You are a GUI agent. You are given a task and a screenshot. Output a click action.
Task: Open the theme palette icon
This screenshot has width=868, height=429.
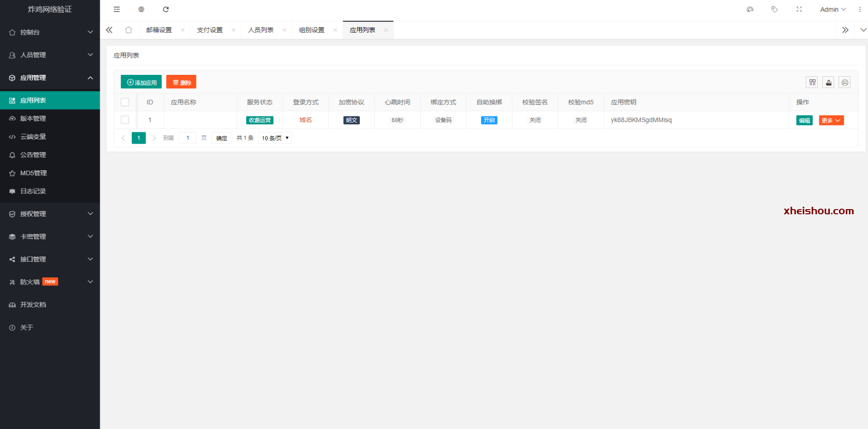tap(750, 9)
